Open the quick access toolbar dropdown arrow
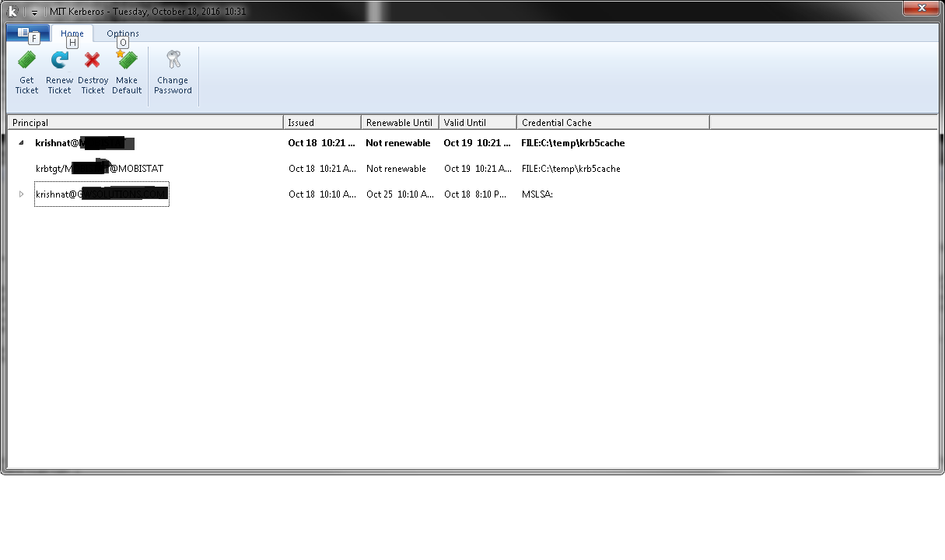Image resolution: width=945 pixels, height=560 pixels. [34, 12]
